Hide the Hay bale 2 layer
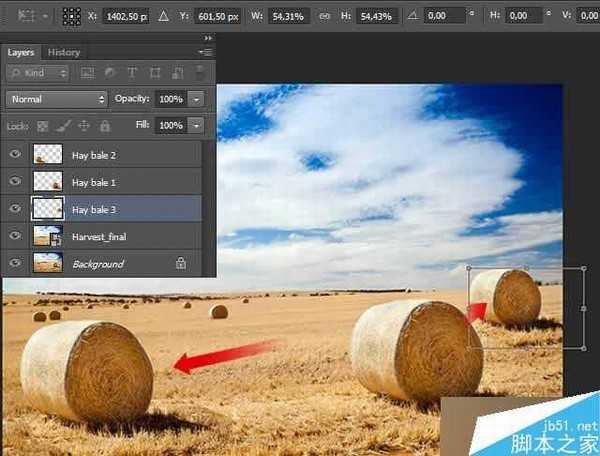This screenshot has width=600, height=456. pos(16,155)
